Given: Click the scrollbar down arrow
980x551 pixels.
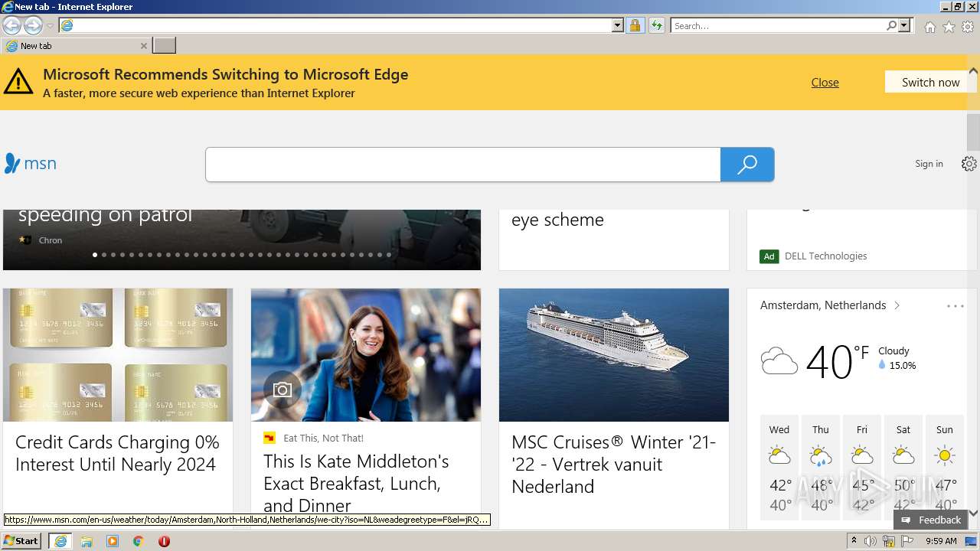Looking at the screenshot, I should [973, 513].
